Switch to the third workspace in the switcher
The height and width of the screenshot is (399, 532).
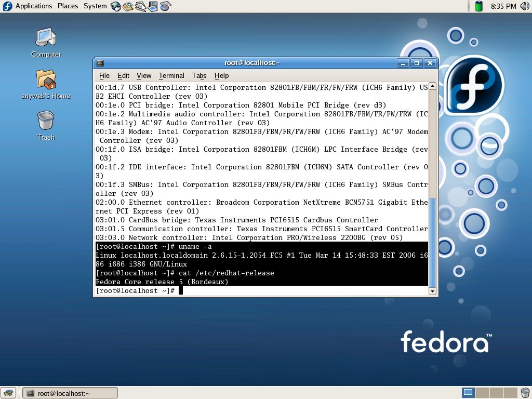point(496,393)
